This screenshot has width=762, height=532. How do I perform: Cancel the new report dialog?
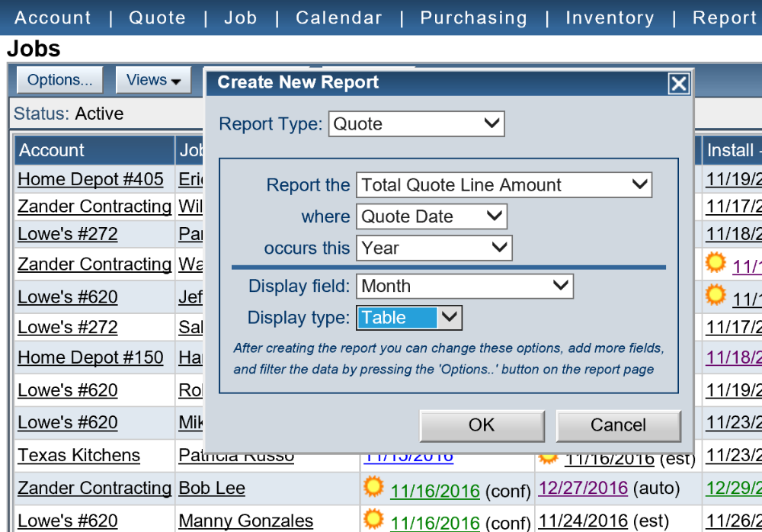(x=618, y=425)
